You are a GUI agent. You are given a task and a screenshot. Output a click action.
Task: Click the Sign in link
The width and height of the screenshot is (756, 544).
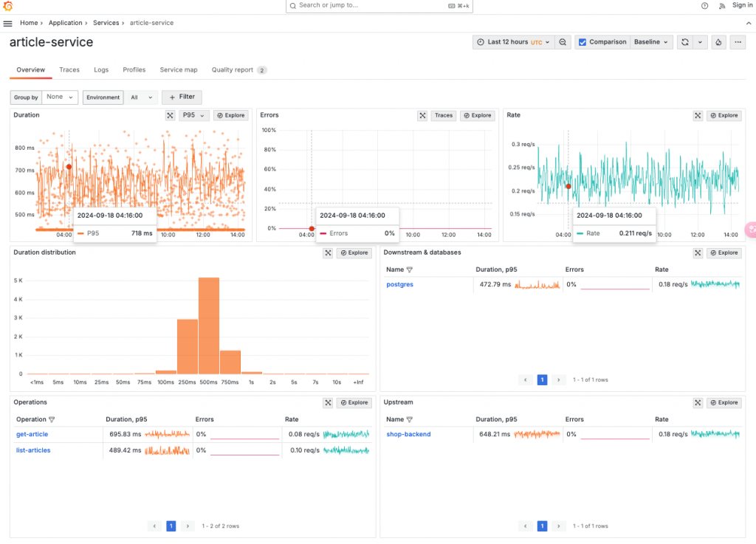click(x=742, y=5)
